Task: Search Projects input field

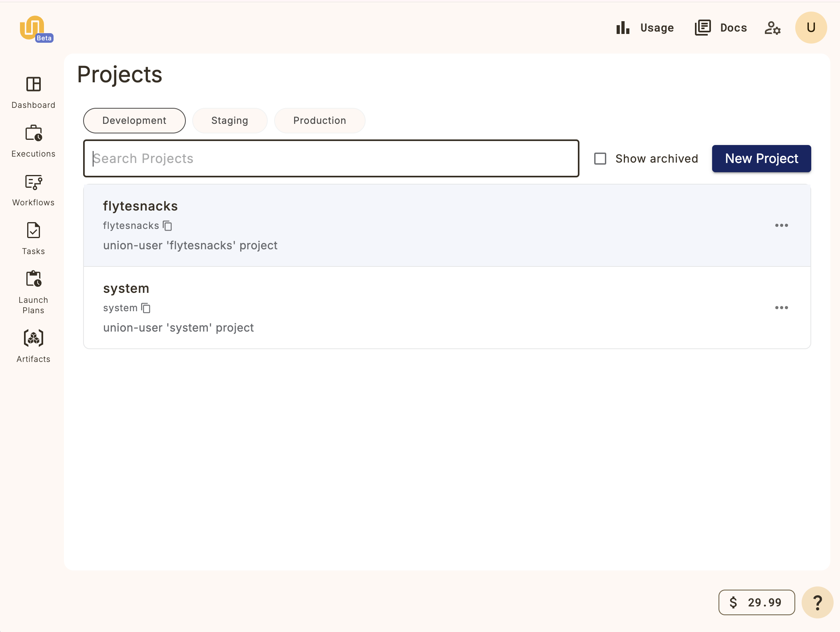Action: [331, 158]
